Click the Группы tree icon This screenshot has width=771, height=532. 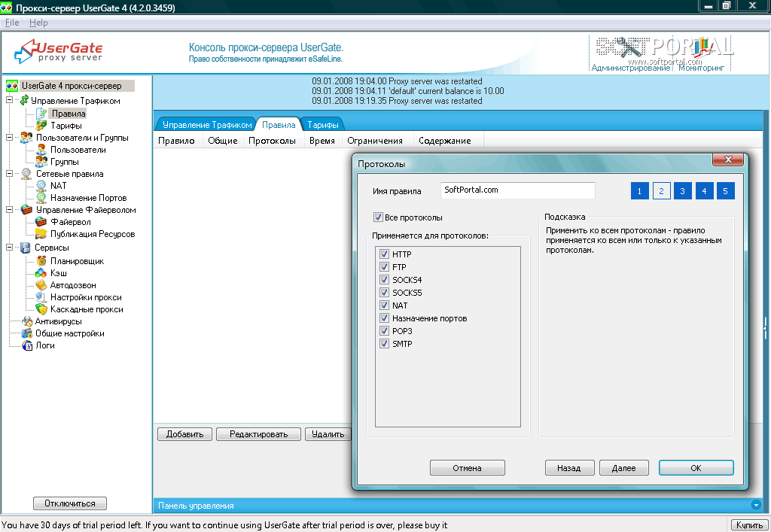pyautogui.click(x=41, y=162)
